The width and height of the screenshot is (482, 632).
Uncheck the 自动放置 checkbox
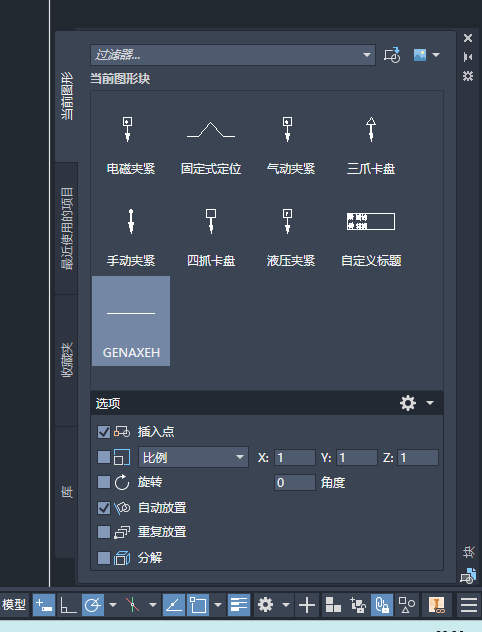(x=104, y=508)
